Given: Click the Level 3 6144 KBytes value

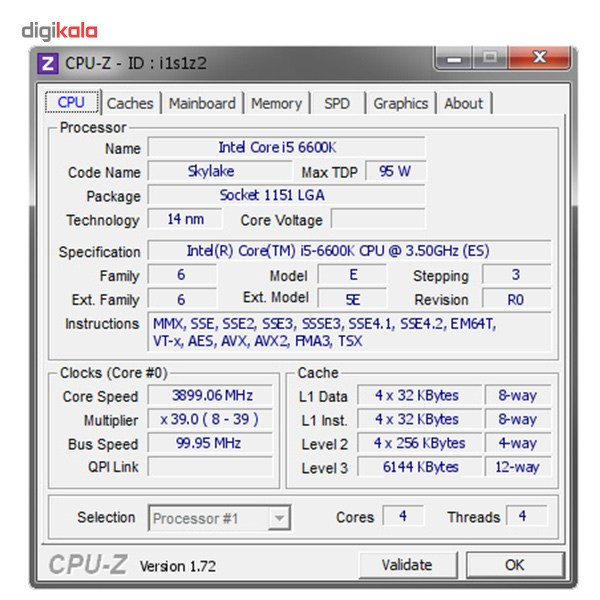Looking at the screenshot, I should (419, 466).
